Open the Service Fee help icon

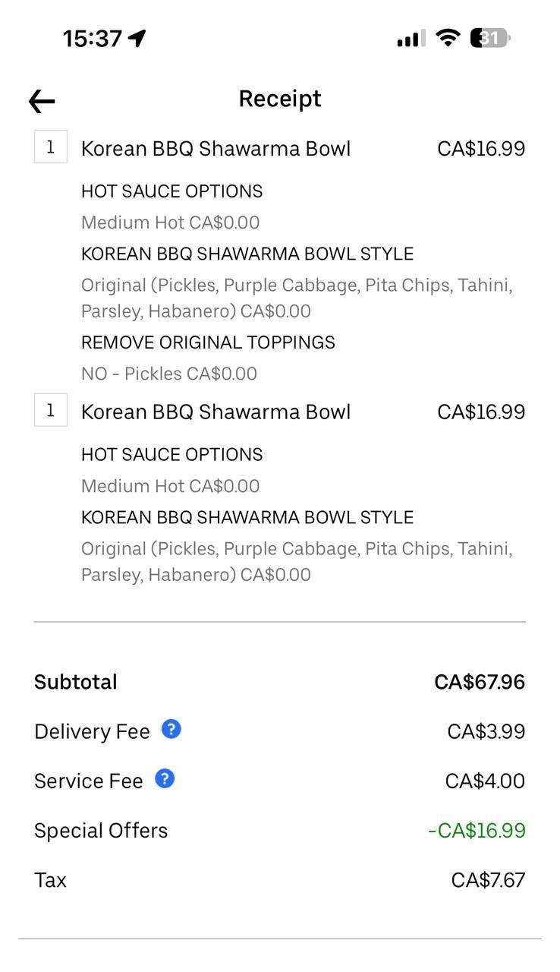[x=165, y=779]
